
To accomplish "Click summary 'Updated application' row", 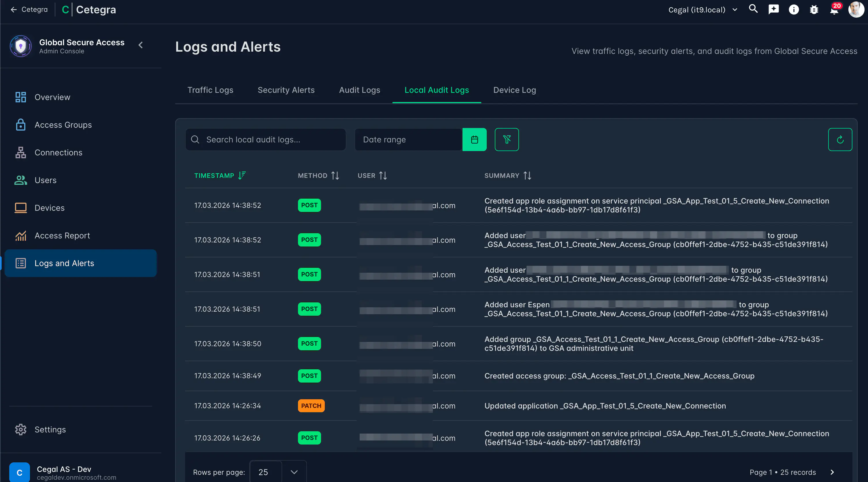I will pyautogui.click(x=605, y=406).
